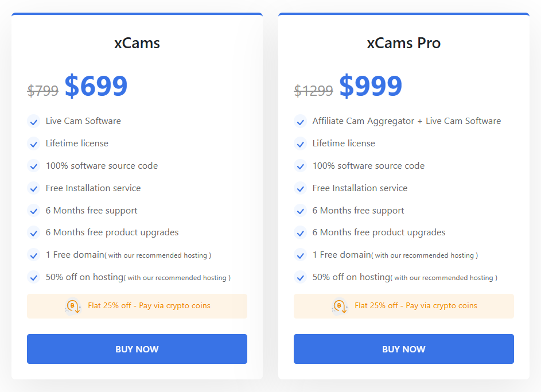Click the xCams plan title

tap(137, 43)
